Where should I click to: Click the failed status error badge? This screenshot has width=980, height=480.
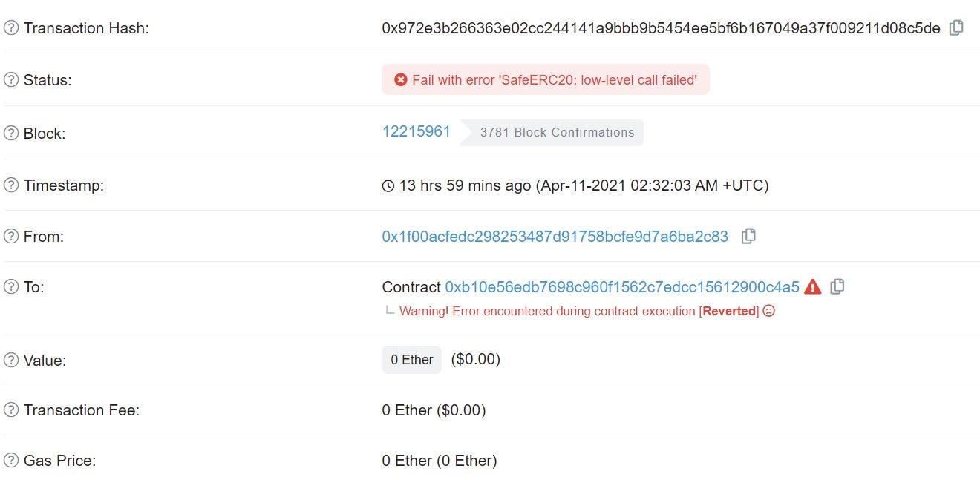click(x=545, y=79)
